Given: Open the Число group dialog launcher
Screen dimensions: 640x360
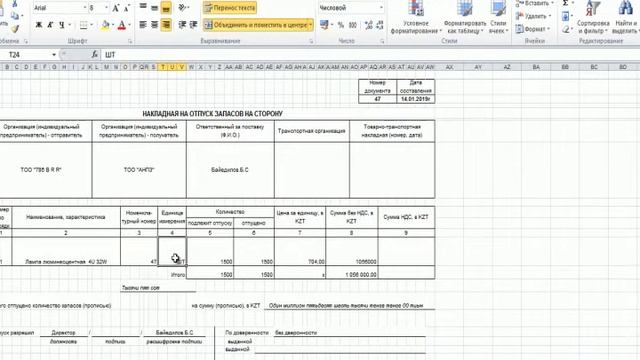Looking at the screenshot, I should coord(382,41).
